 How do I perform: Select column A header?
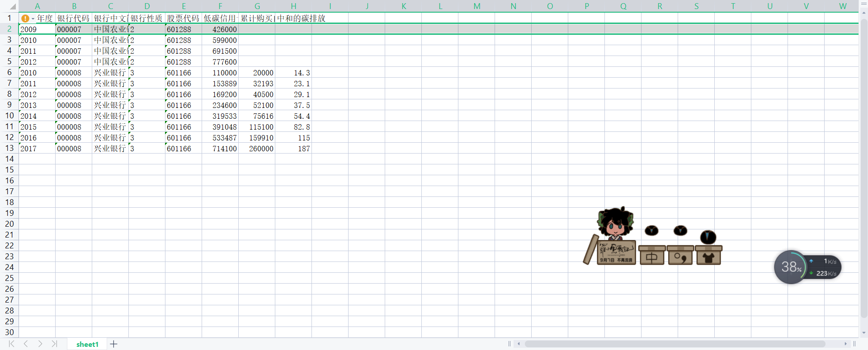point(37,6)
